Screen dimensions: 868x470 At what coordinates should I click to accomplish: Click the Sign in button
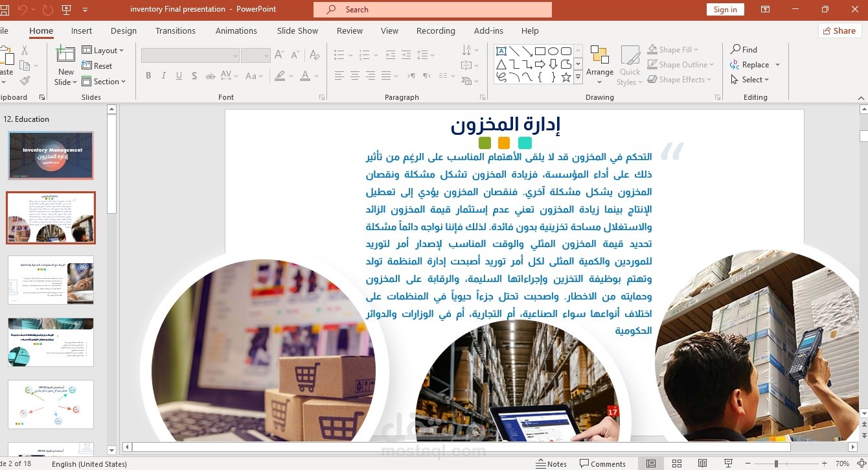pos(725,9)
